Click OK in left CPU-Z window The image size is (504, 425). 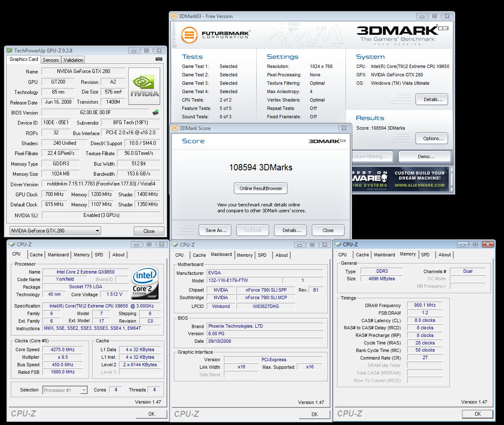click(151, 414)
